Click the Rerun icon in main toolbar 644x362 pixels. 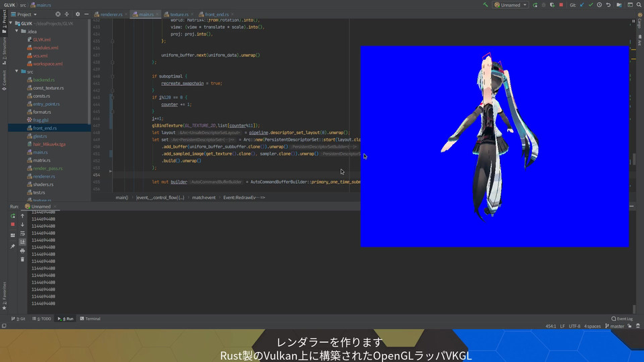535,5
